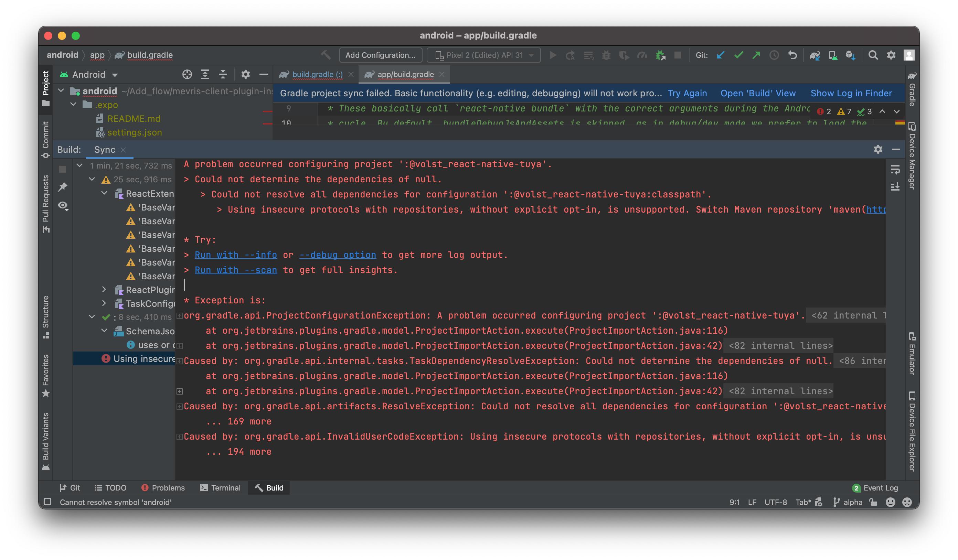Screen dimensions: 958x560
Task: Open the SDK Manager icon in toolbar
Action: (x=850, y=55)
